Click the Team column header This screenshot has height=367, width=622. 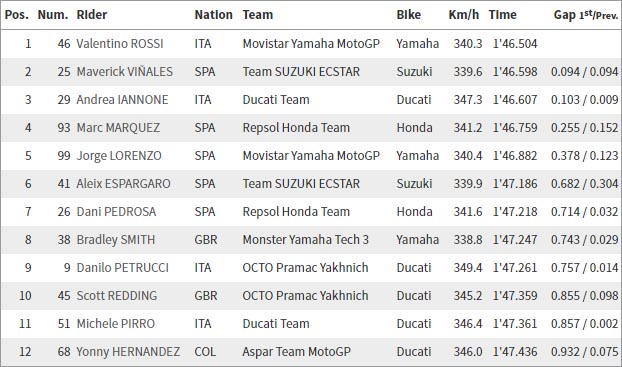[258, 15]
